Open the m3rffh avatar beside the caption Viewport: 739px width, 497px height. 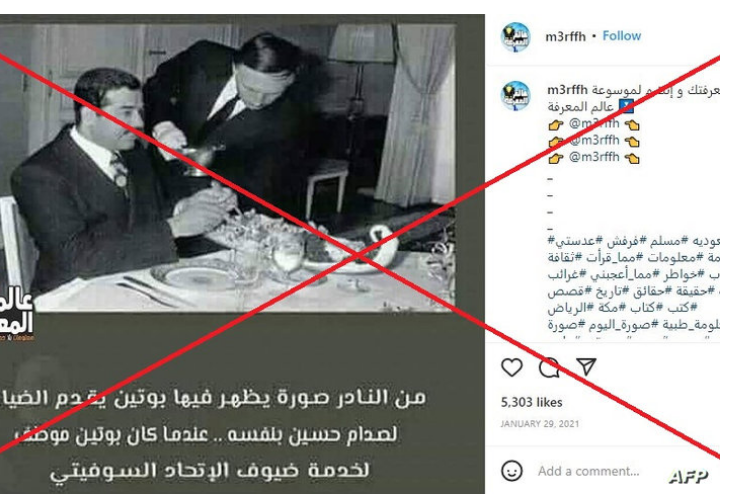[x=516, y=96]
